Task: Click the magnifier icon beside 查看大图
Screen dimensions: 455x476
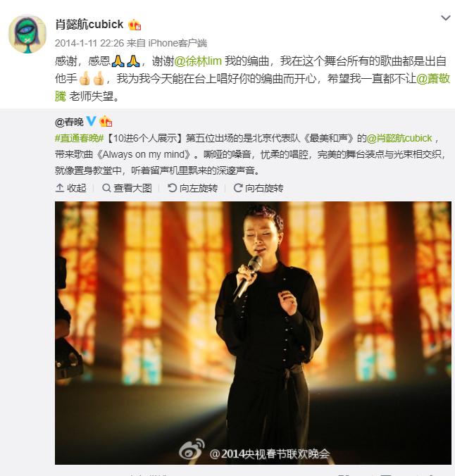Action: point(106,188)
